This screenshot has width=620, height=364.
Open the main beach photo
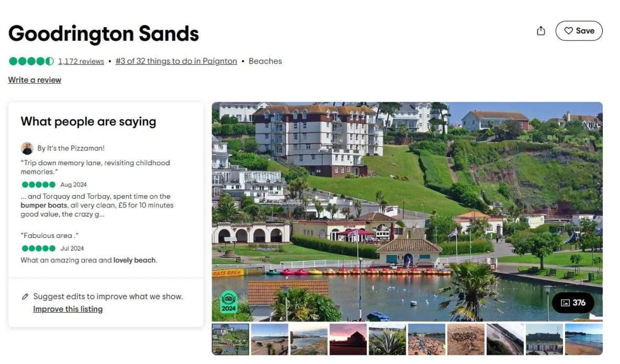407,209
